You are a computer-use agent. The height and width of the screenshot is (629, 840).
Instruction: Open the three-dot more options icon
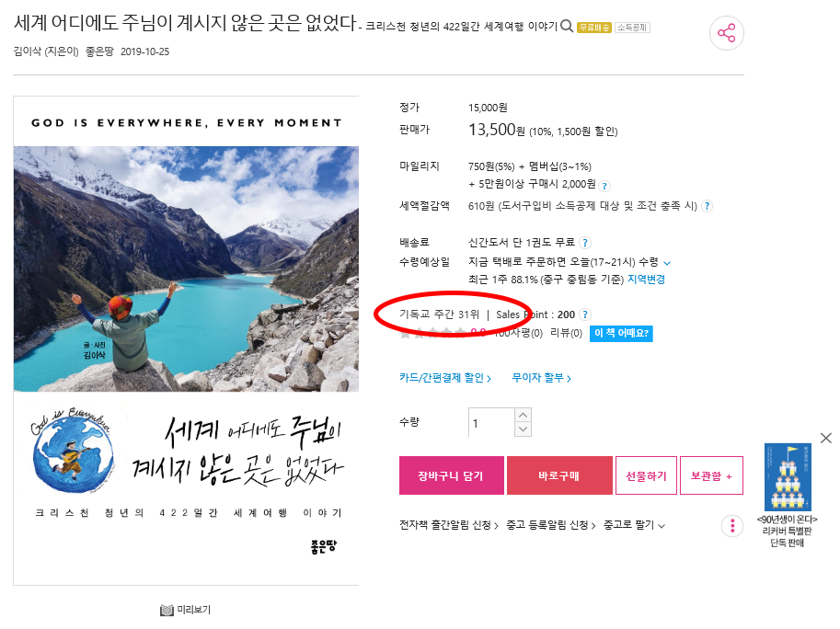pyautogui.click(x=732, y=526)
